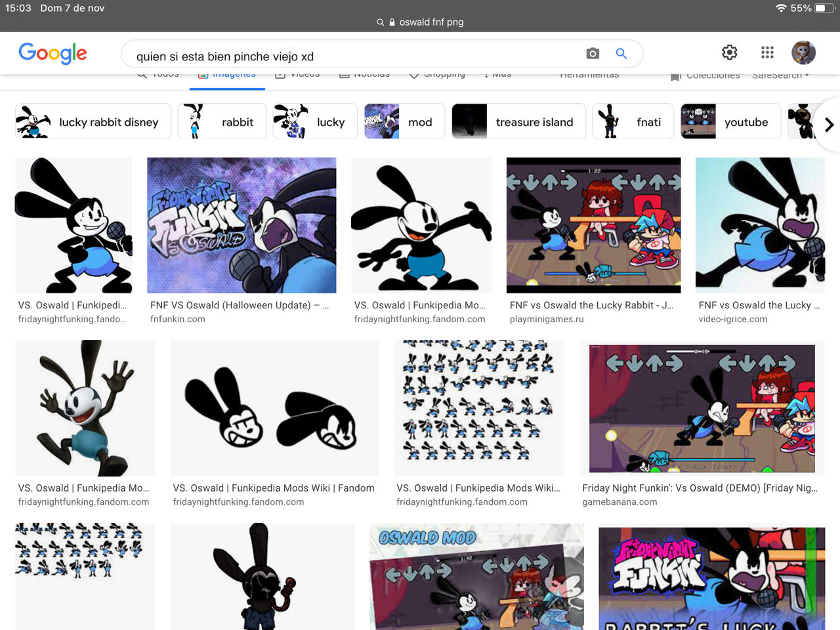Viewport: 840px width, 630px height.
Task: Tap the magnifier icon in the address bar
Action: click(x=380, y=22)
